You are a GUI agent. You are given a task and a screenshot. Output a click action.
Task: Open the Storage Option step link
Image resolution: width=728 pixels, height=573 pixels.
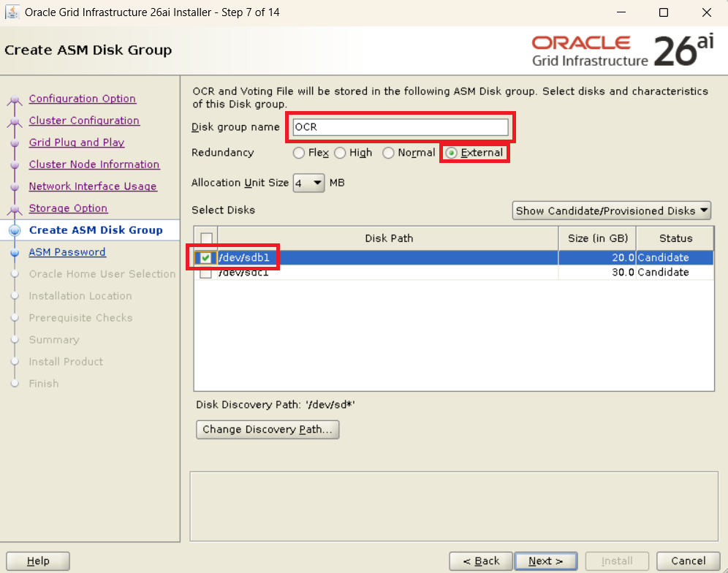[68, 208]
